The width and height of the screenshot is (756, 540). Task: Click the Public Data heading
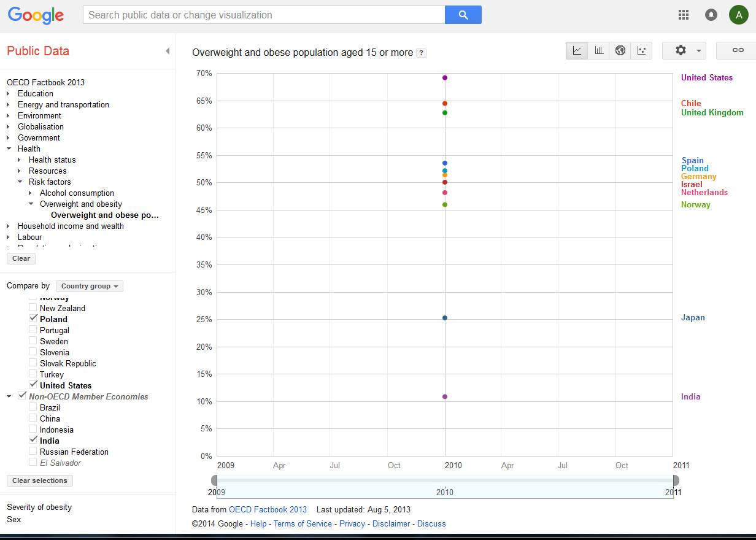(x=38, y=51)
